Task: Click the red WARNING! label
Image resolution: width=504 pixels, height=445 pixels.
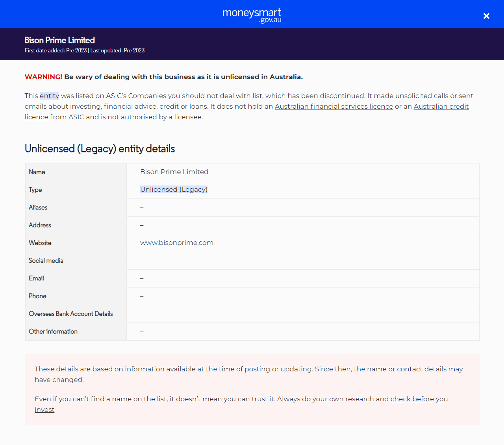Action: pos(43,77)
